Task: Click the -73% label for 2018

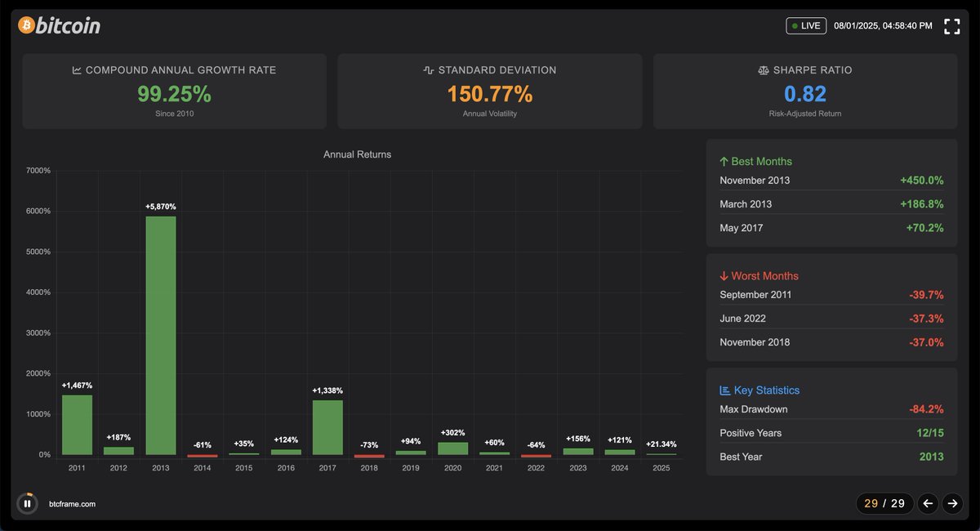Action: coord(369,444)
